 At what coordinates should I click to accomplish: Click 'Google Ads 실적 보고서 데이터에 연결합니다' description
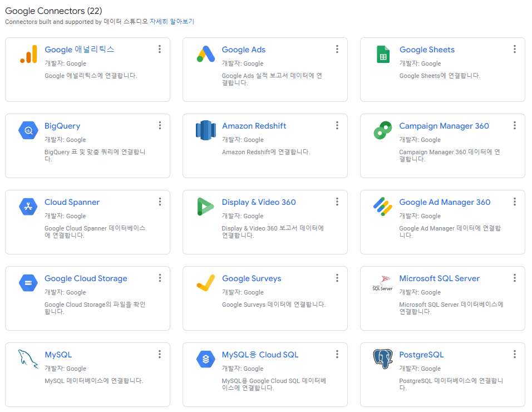[272, 80]
